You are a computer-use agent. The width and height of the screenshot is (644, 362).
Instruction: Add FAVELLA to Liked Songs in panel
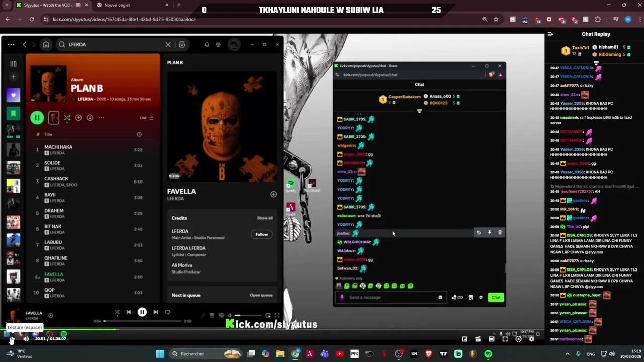[273, 194]
